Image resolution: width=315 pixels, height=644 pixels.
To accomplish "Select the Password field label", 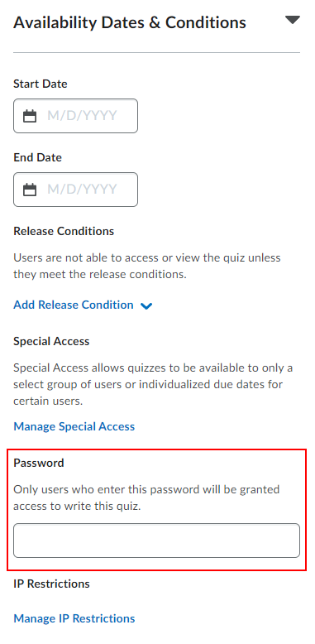I will 39,463.
